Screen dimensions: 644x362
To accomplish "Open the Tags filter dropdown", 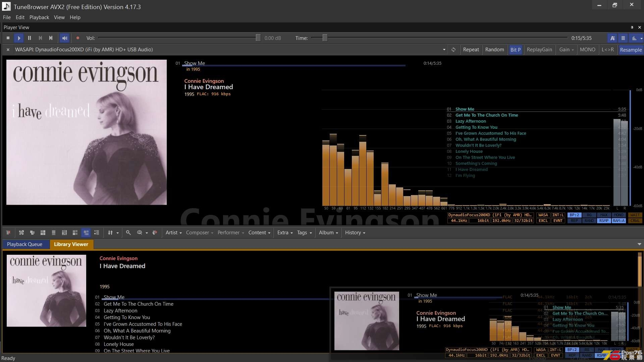I will (304, 233).
